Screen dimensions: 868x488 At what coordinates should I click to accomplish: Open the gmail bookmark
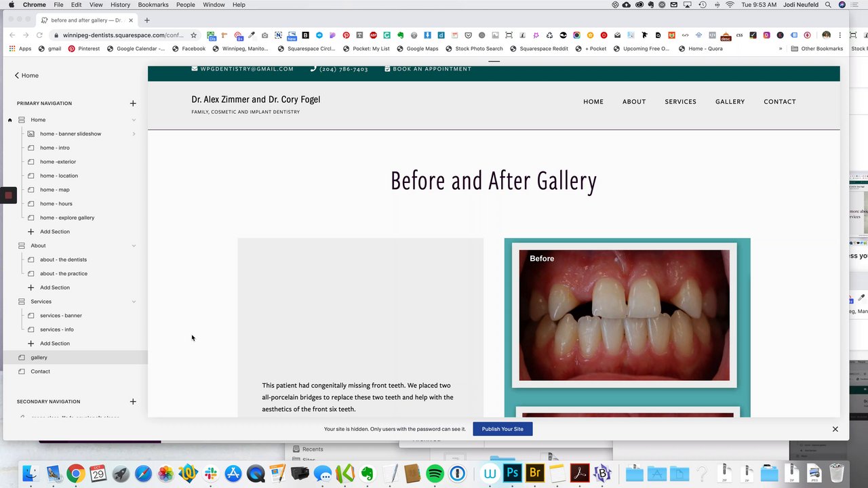50,49
